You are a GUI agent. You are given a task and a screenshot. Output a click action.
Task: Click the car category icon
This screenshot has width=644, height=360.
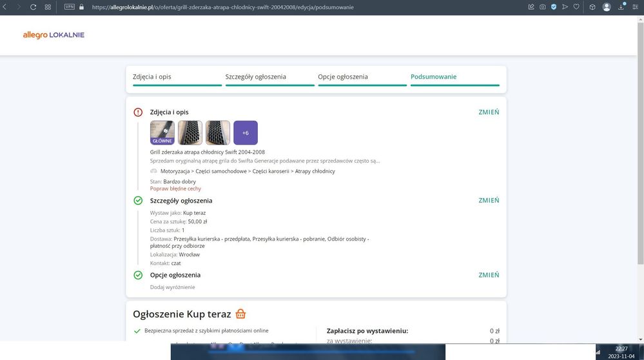153,171
